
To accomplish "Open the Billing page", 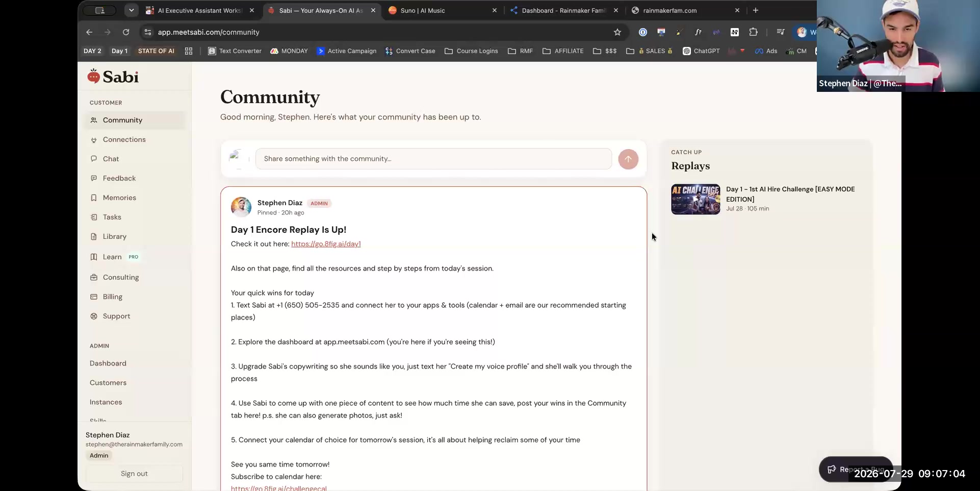I will coord(135,297).
